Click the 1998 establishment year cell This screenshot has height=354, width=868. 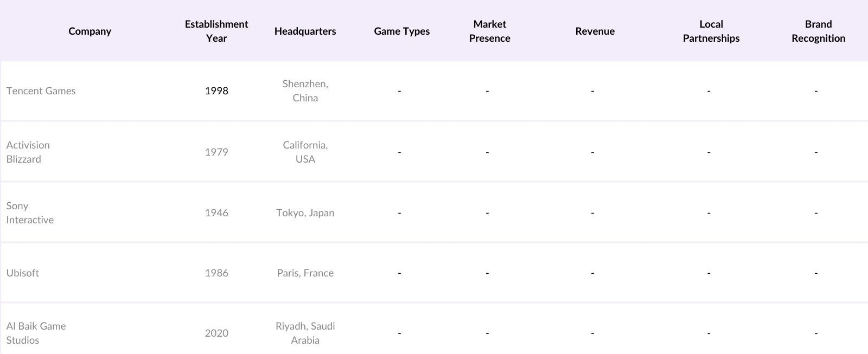[216, 91]
